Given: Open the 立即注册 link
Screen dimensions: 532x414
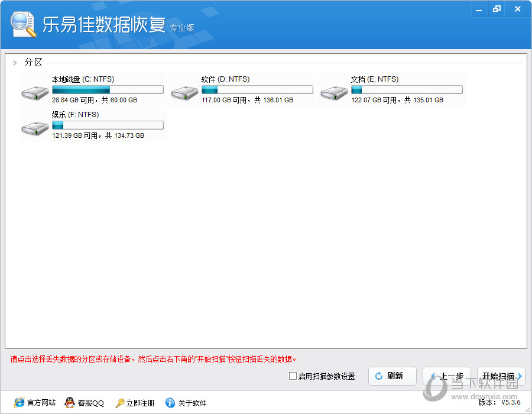Looking at the screenshot, I should coord(141,403).
